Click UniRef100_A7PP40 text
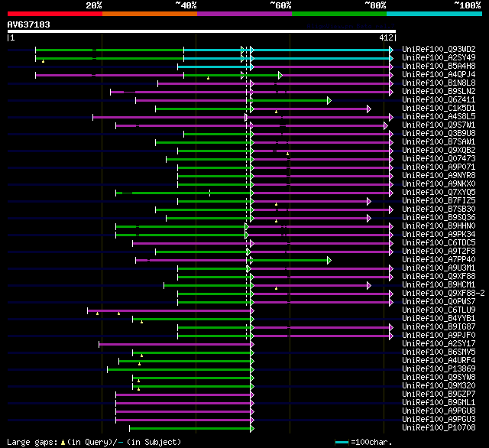This screenshot has height=448, width=489. coord(439,260)
